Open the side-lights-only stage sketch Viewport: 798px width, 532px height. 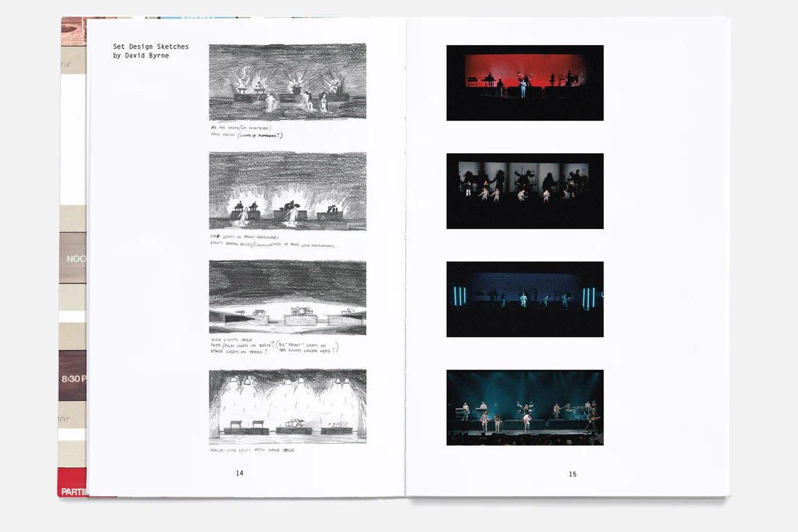click(287, 298)
